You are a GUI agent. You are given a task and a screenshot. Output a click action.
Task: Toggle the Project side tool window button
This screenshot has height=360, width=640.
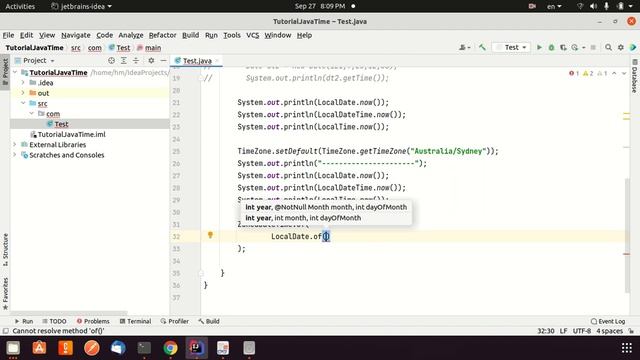click(5, 72)
